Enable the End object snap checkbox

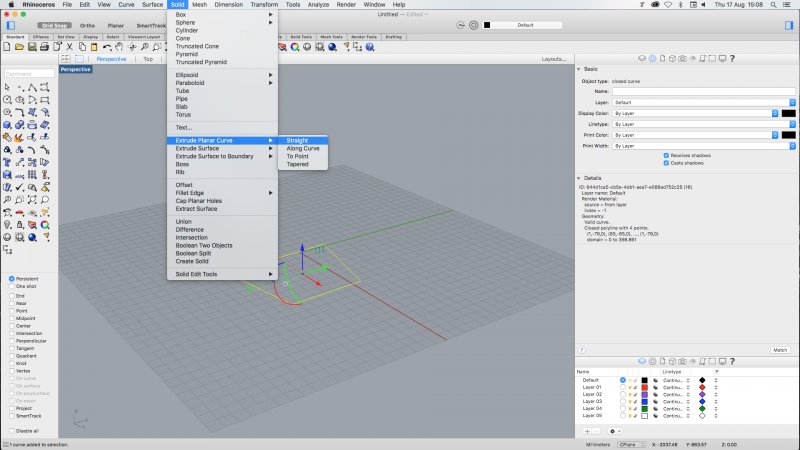coord(11,296)
